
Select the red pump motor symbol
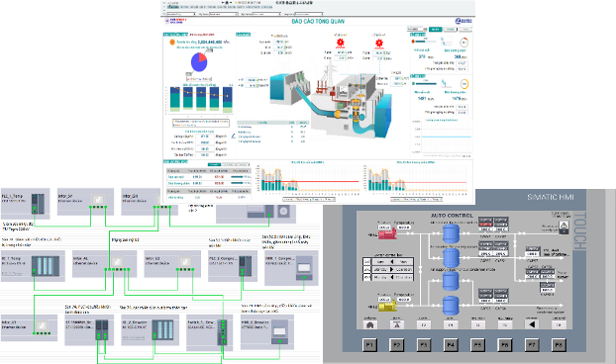(388, 233)
